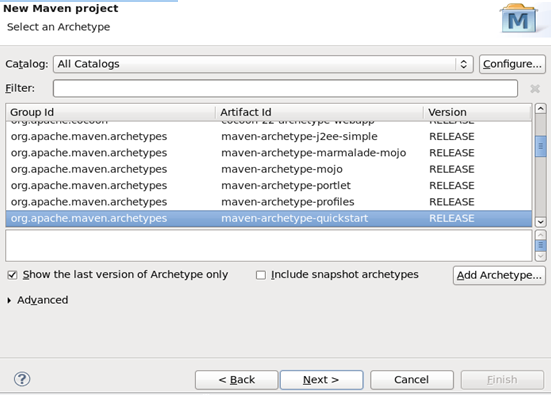Viewport: 551px width, 395px height.
Task: Clear the filter with the X icon
Action: coord(535,89)
